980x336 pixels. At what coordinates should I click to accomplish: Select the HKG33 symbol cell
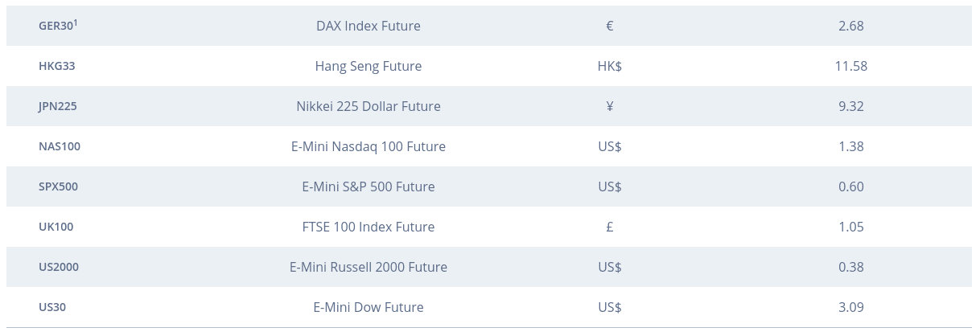click(x=57, y=66)
